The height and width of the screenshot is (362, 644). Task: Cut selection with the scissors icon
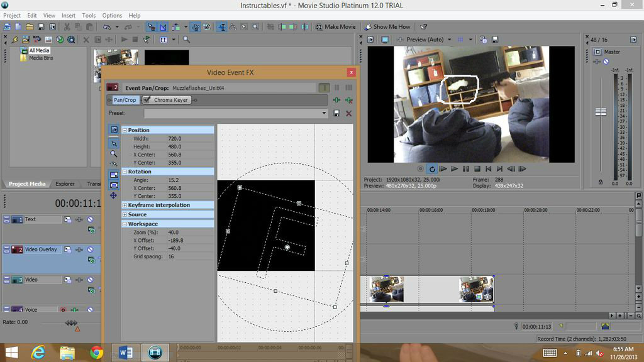67,26
